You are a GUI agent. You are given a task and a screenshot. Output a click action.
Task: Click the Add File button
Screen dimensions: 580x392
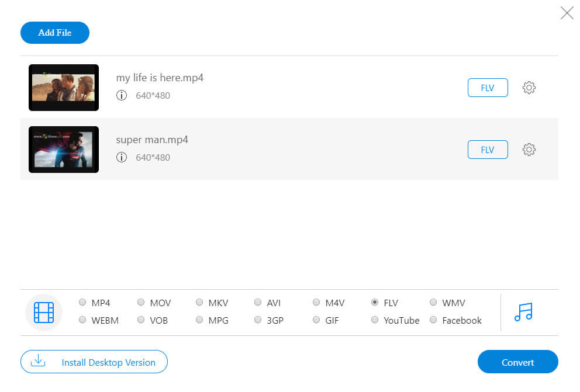pyautogui.click(x=55, y=33)
